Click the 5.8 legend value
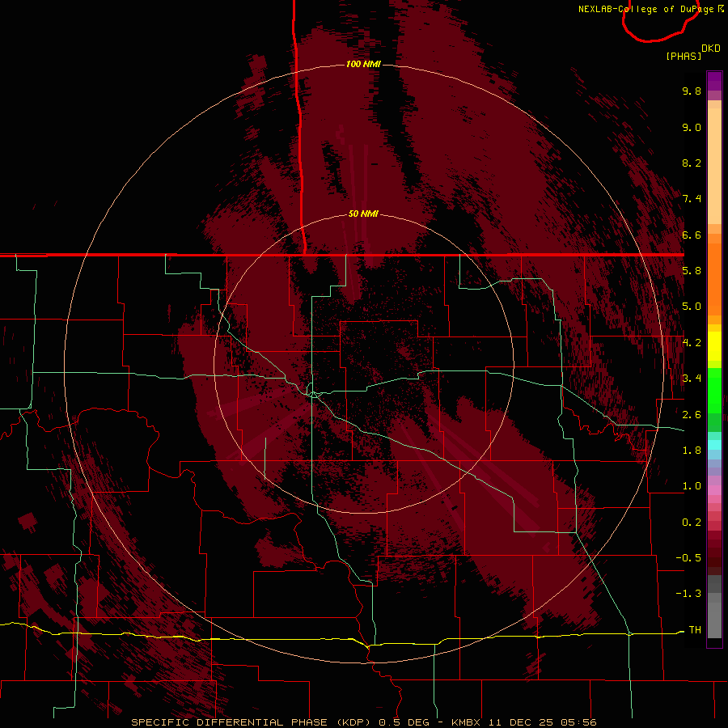 coord(692,271)
